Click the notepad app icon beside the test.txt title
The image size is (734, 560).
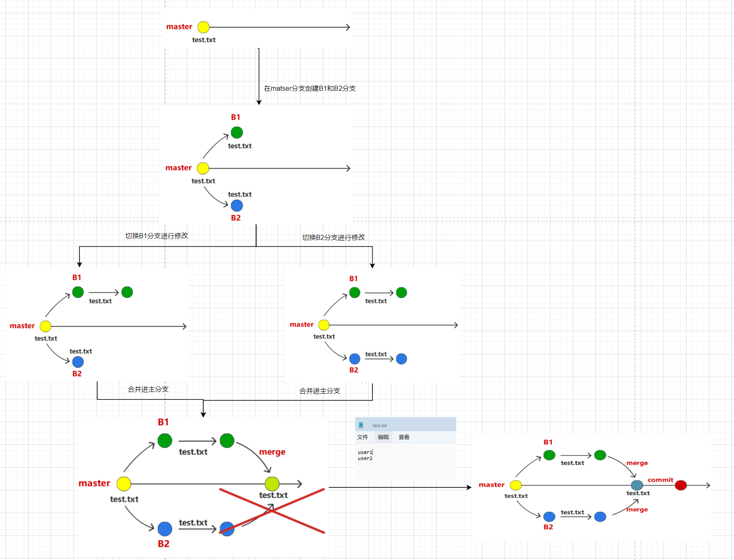[x=361, y=425]
